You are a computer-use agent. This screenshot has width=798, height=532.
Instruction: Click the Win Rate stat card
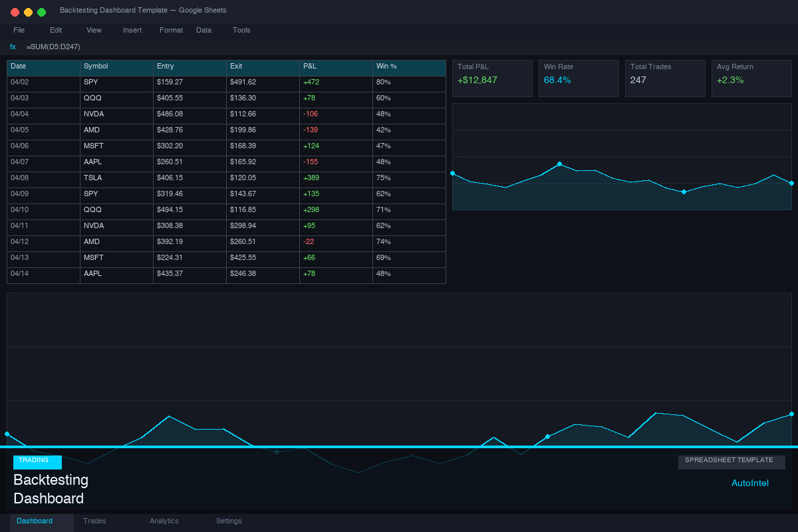(579, 78)
